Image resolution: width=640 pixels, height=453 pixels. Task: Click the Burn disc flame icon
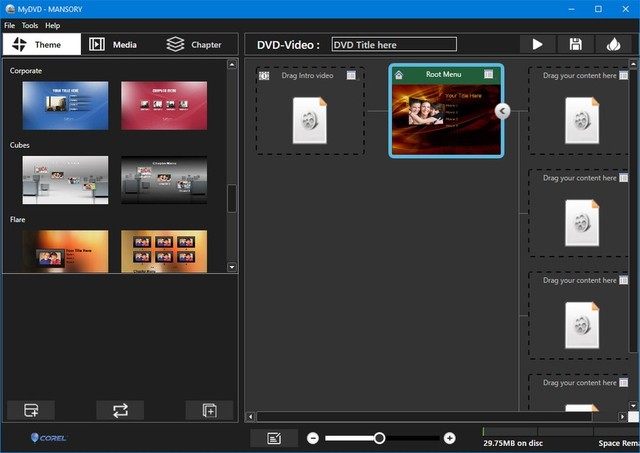tap(613, 44)
